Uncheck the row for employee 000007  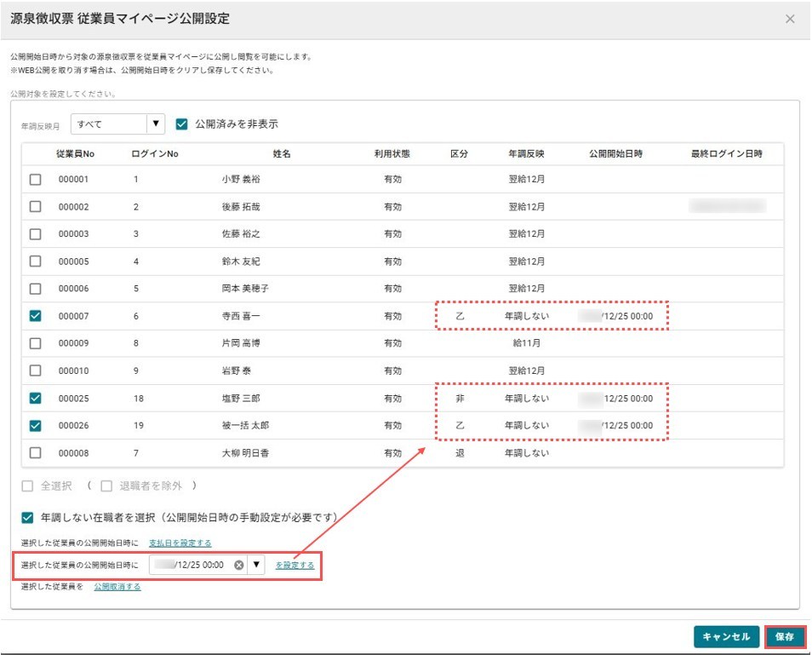coord(35,316)
